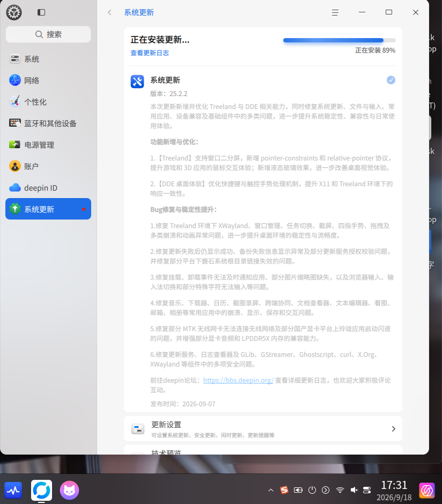
Task: Click the circled right-arrow tray icon
Action: tap(326, 490)
